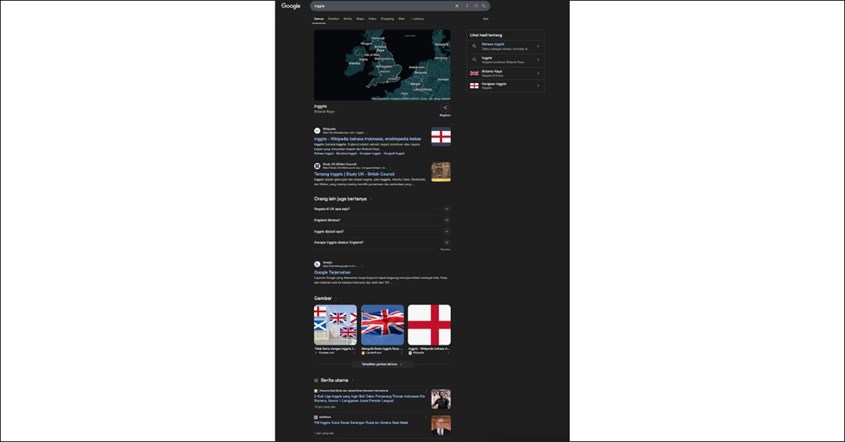Click the Wikipedia favicon on first result
845x442 pixels.
317,130
